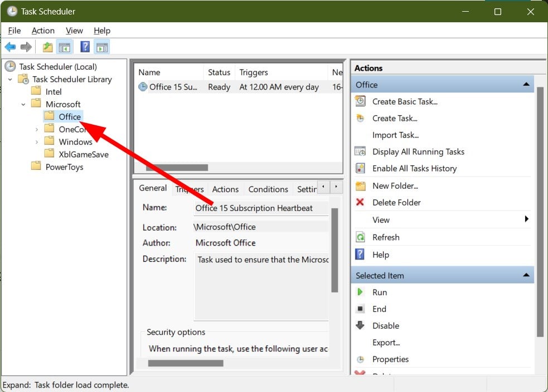Select the Office 15 Su... task row

pos(239,87)
